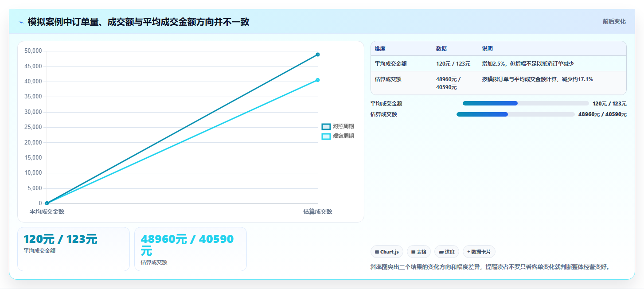This screenshot has height=289, width=644.
Task: Click the 平均成交金额 table row cell
Action: point(390,64)
